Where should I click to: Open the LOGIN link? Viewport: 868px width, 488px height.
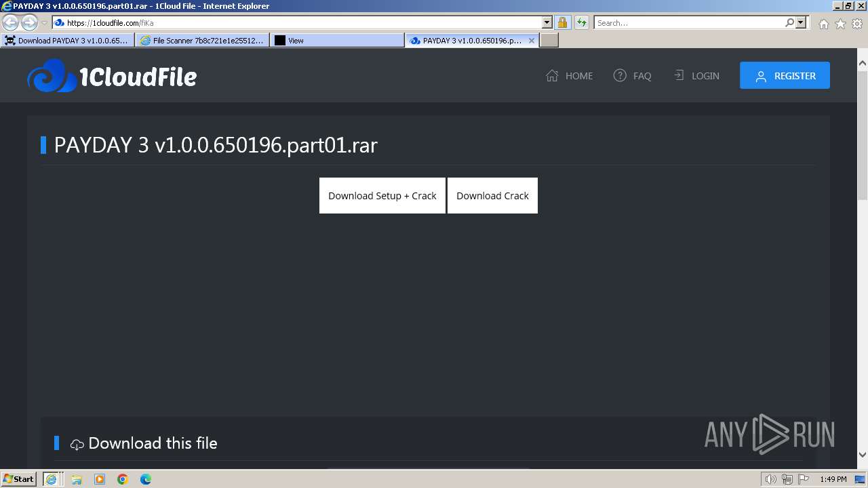click(696, 76)
